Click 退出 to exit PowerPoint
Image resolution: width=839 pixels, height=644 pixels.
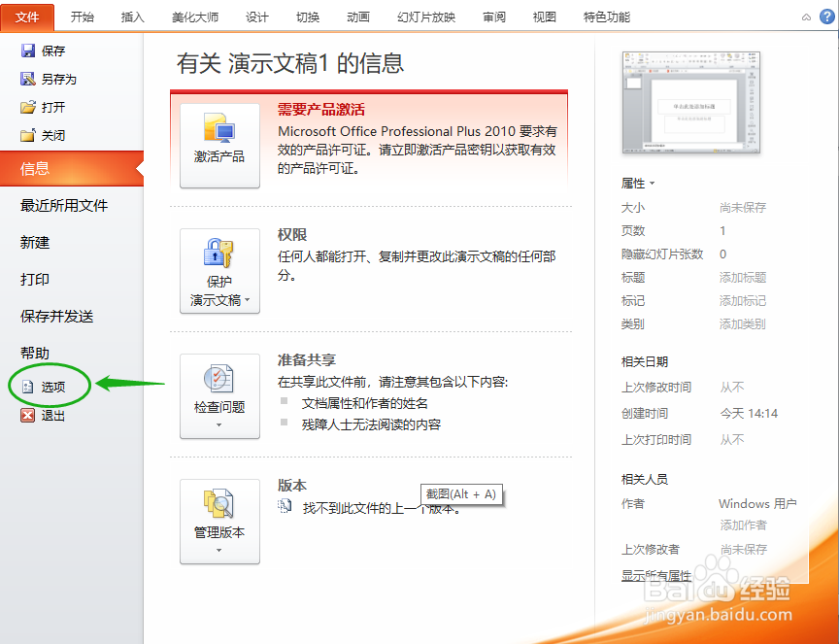tap(53, 415)
